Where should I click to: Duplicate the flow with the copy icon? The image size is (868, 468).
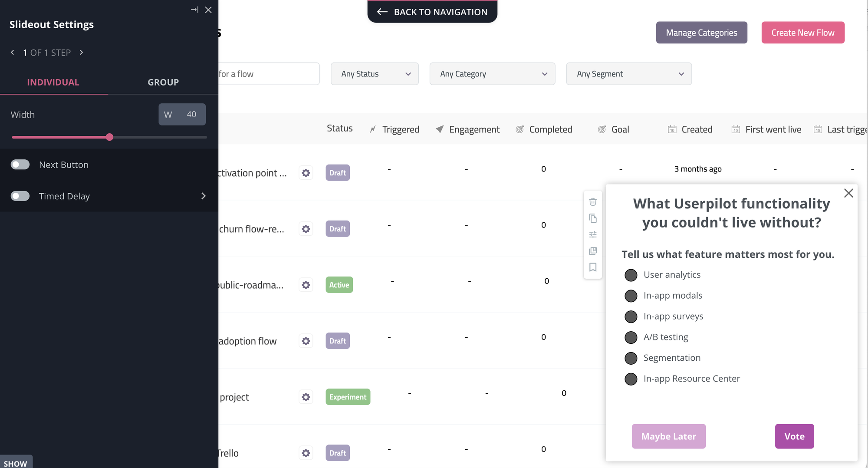point(593,218)
